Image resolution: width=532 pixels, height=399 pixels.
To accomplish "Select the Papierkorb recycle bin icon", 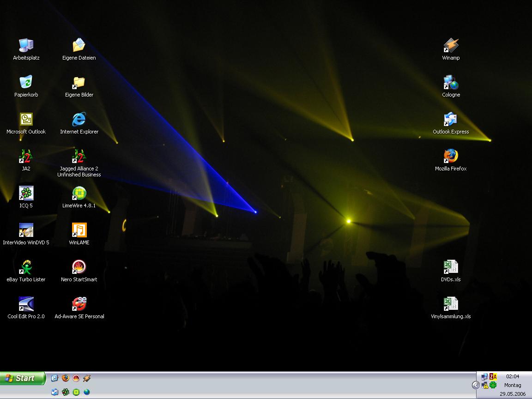I will point(26,82).
